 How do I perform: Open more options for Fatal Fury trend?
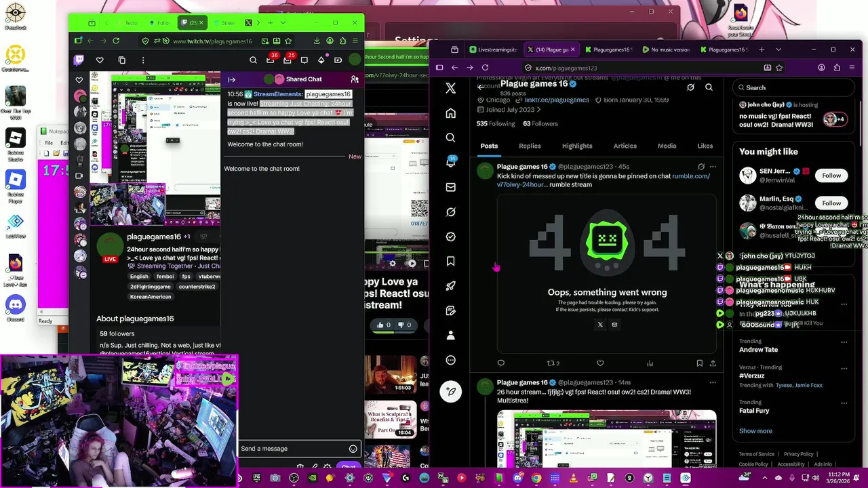coord(844,403)
